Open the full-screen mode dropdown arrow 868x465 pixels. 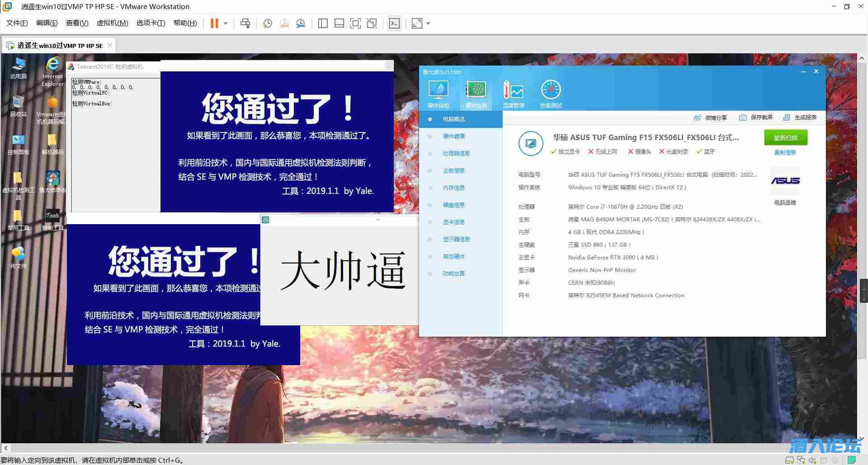427,23
